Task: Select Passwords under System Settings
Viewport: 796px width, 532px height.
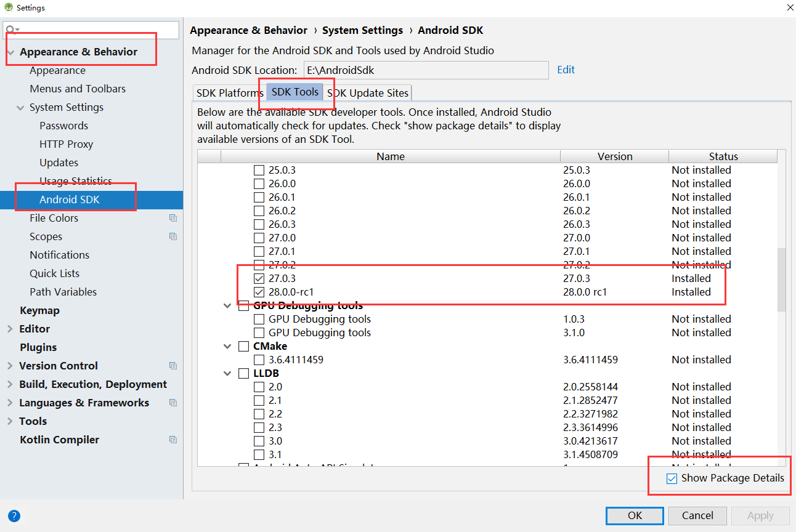Action: pos(63,126)
